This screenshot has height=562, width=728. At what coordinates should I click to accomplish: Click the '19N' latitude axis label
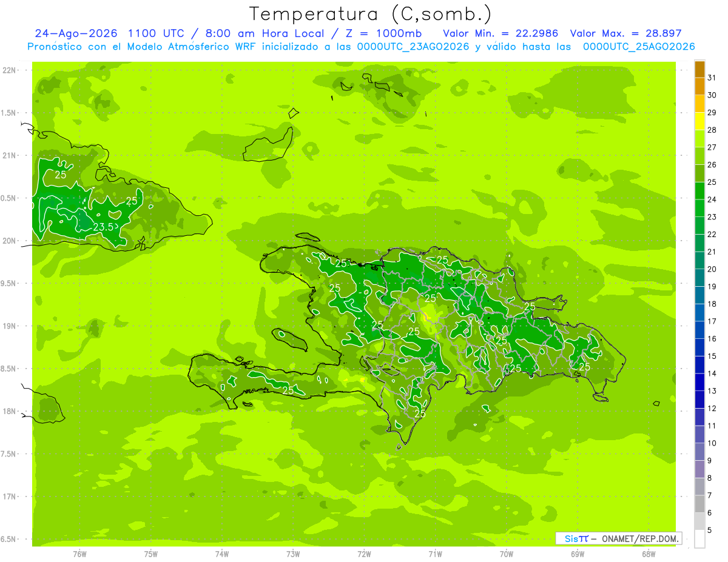(x=9, y=326)
